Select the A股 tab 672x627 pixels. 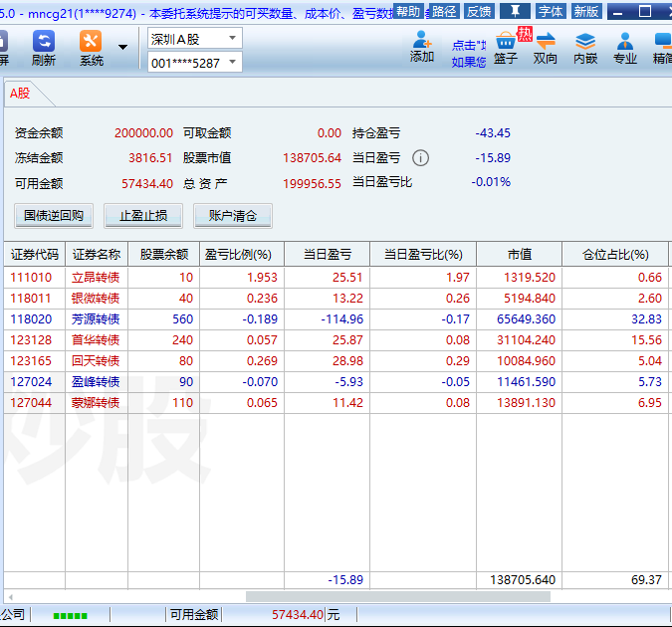(x=21, y=94)
